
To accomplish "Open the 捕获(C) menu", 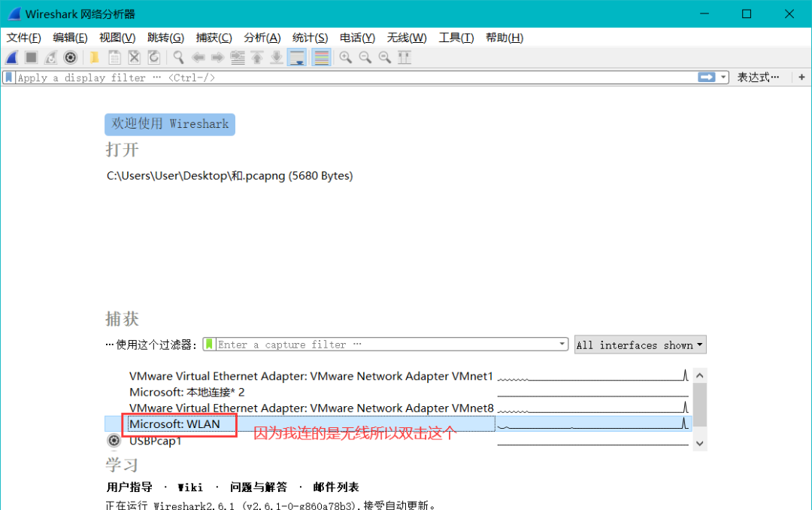I will pos(214,38).
